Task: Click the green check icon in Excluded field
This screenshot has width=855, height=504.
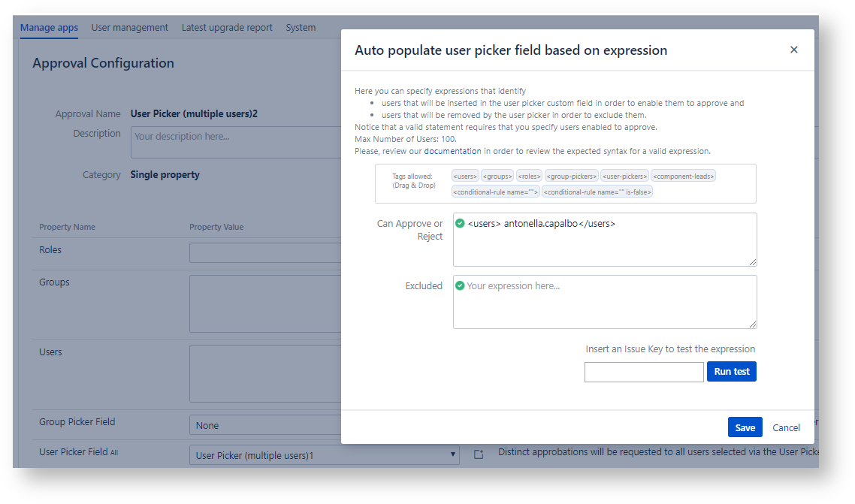Action: 460,285
